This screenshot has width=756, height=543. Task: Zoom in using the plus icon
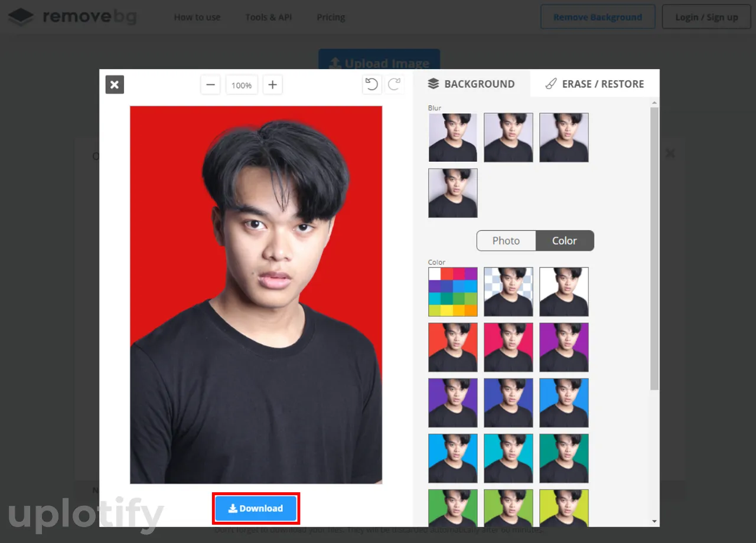[x=272, y=85]
